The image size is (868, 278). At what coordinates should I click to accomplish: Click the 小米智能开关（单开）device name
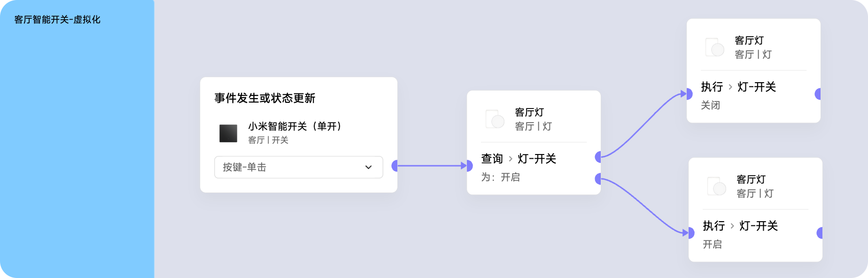point(295,126)
